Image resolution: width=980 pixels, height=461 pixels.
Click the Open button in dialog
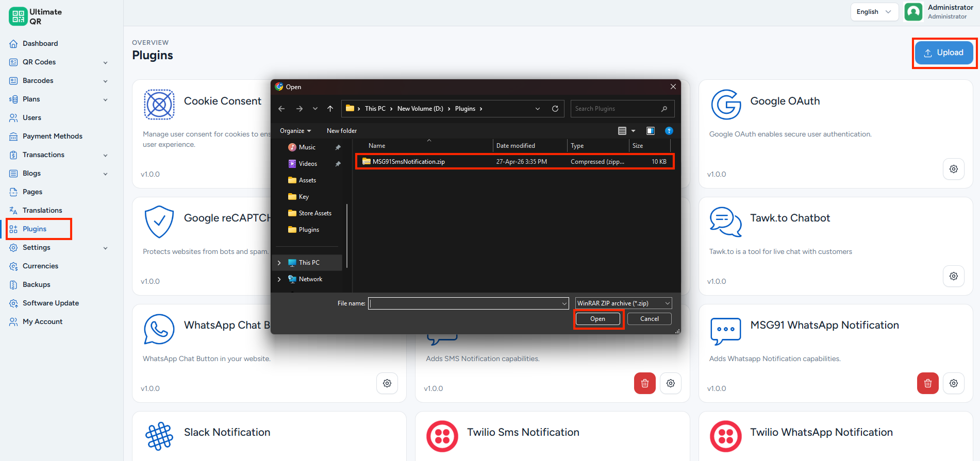click(x=598, y=319)
